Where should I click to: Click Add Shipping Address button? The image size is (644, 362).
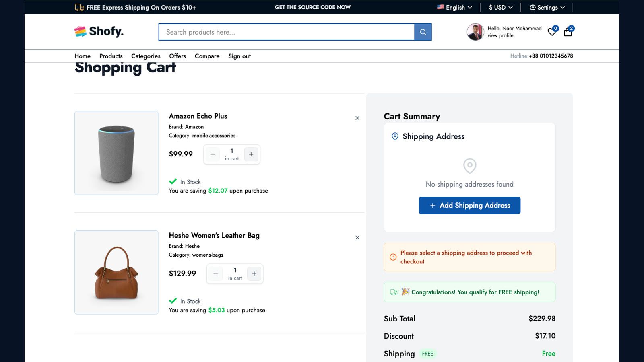point(469,205)
